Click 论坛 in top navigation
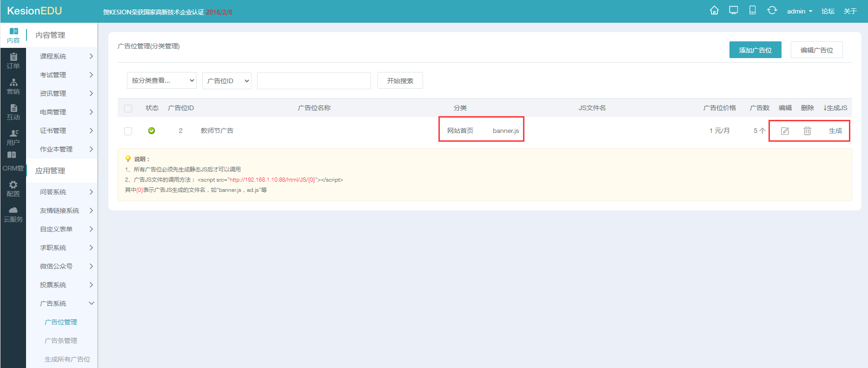The height and width of the screenshot is (368, 868). pos(828,11)
